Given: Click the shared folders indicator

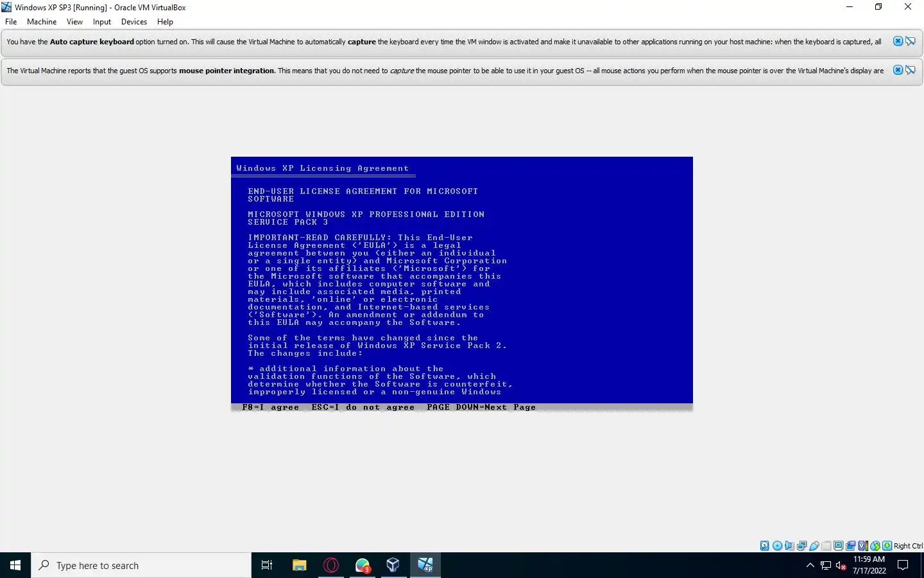Looking at the screenshot, I should [826, 546].
